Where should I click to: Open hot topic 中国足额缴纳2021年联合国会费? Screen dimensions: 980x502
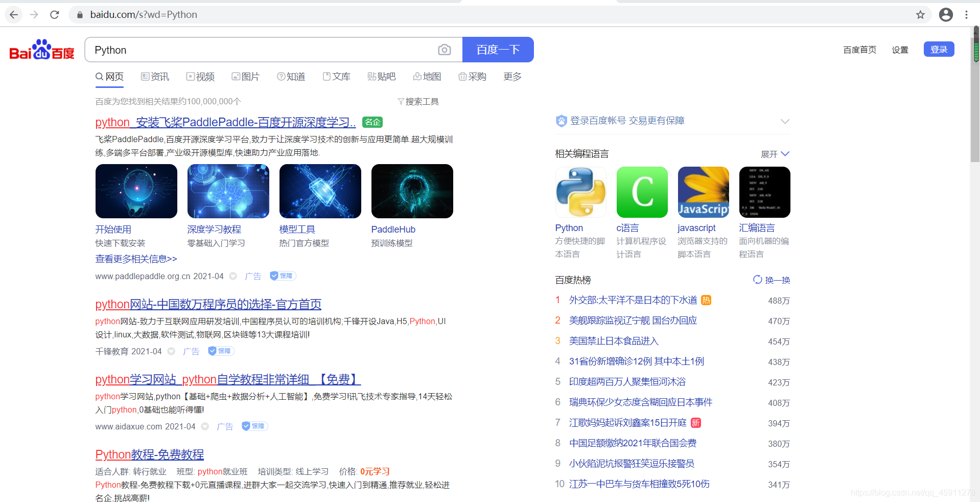pos(633,443)
